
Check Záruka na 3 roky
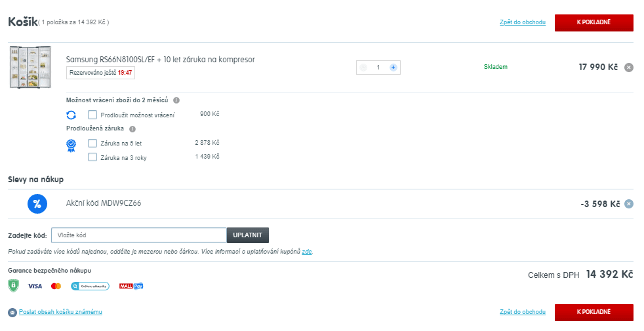coord(92,157)
